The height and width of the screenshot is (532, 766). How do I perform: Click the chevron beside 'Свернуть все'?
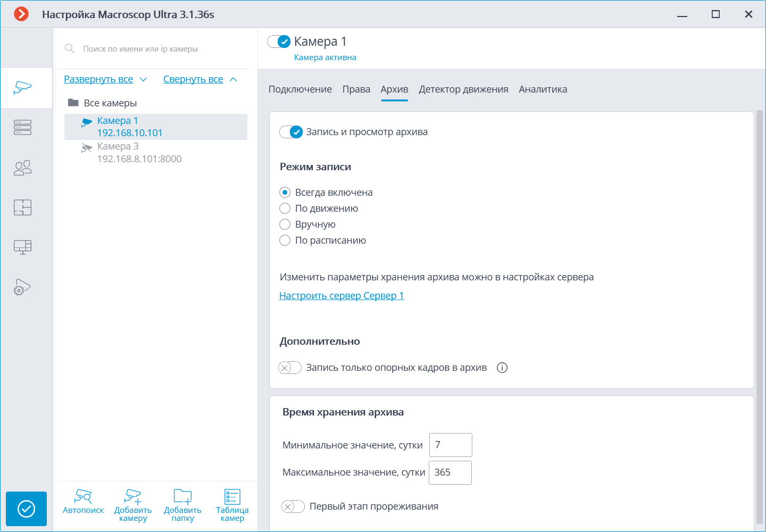point(233,79)
